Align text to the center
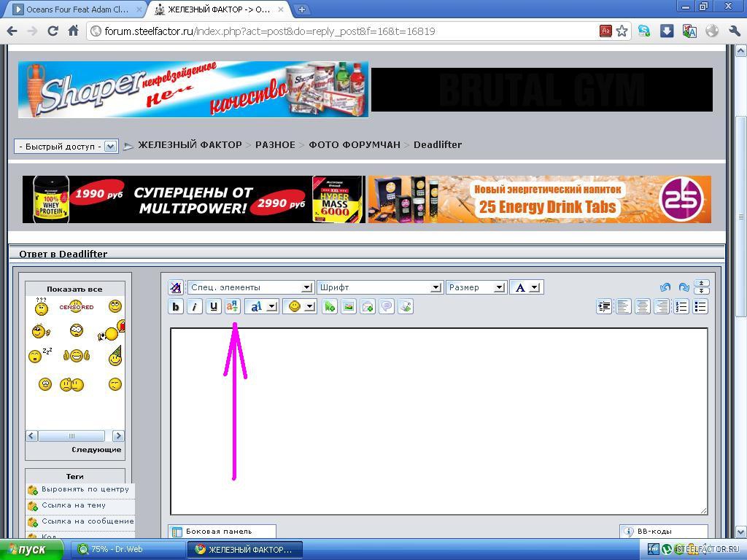Image resolution: width=747 pixels, height=560 pixels. [642, 307]
